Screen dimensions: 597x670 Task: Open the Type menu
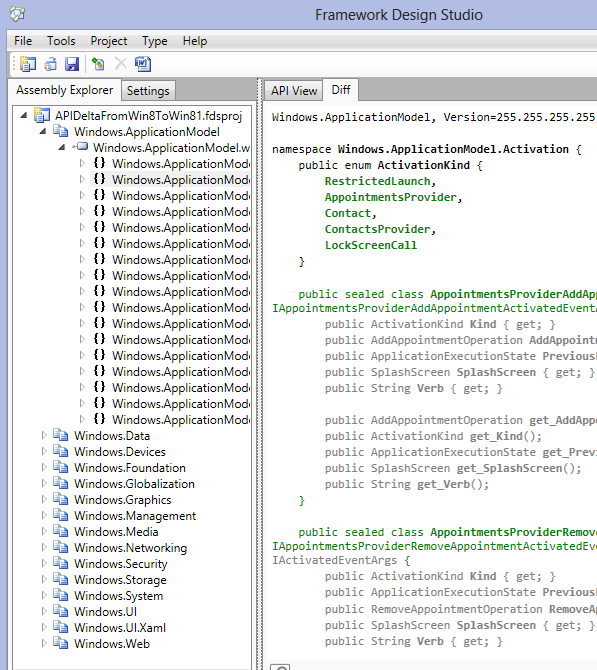[x=155, y=41]
